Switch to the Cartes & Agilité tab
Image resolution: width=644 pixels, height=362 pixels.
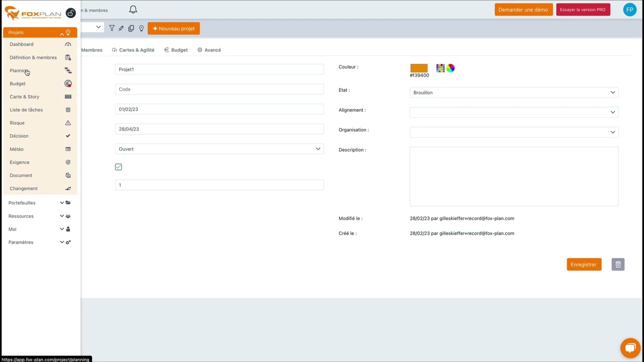(x=133, y=50)
